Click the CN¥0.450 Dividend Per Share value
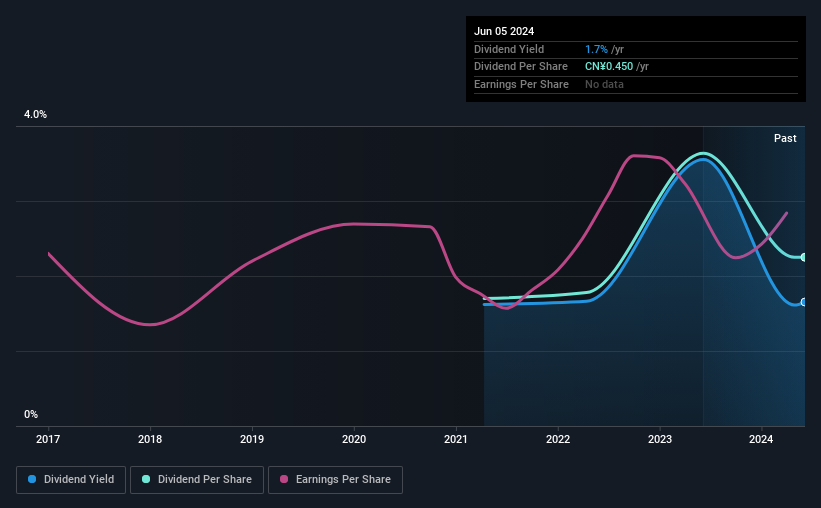 click(609, 67)
